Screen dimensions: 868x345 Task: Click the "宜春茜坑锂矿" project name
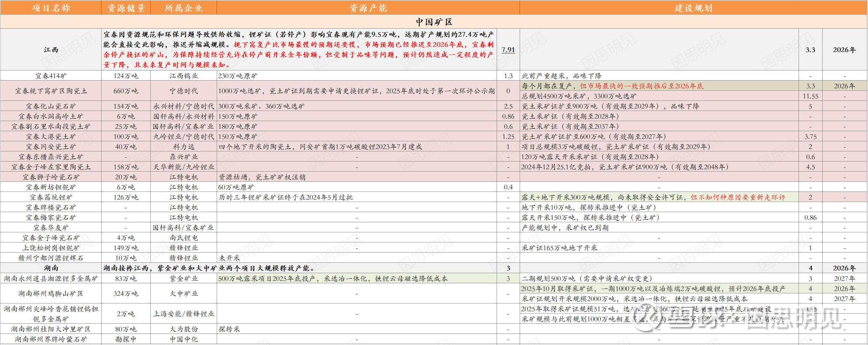pyautogui.click(x=51, y=197)
